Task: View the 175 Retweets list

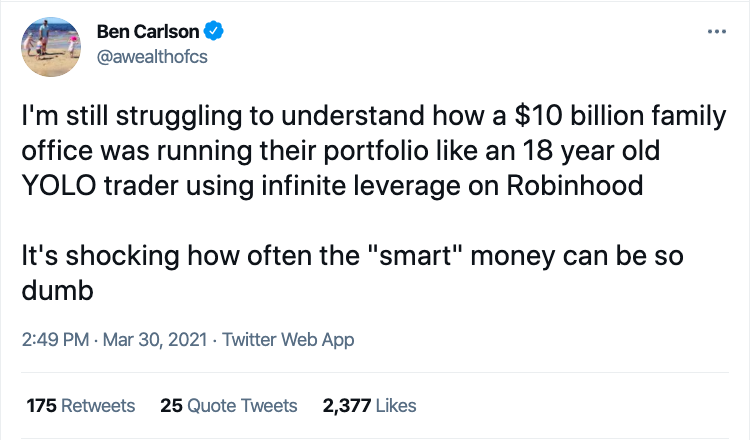Action: coord(81,405)
